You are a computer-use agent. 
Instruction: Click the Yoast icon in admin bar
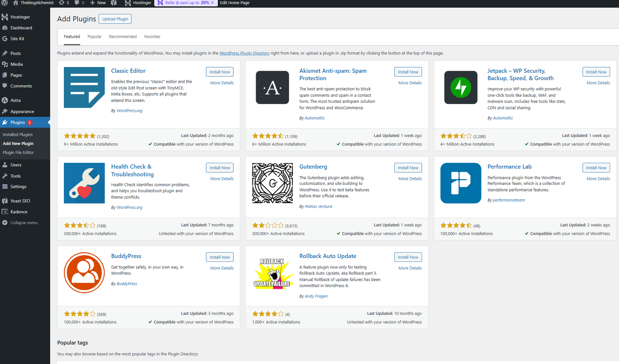[x=114, y=3]
